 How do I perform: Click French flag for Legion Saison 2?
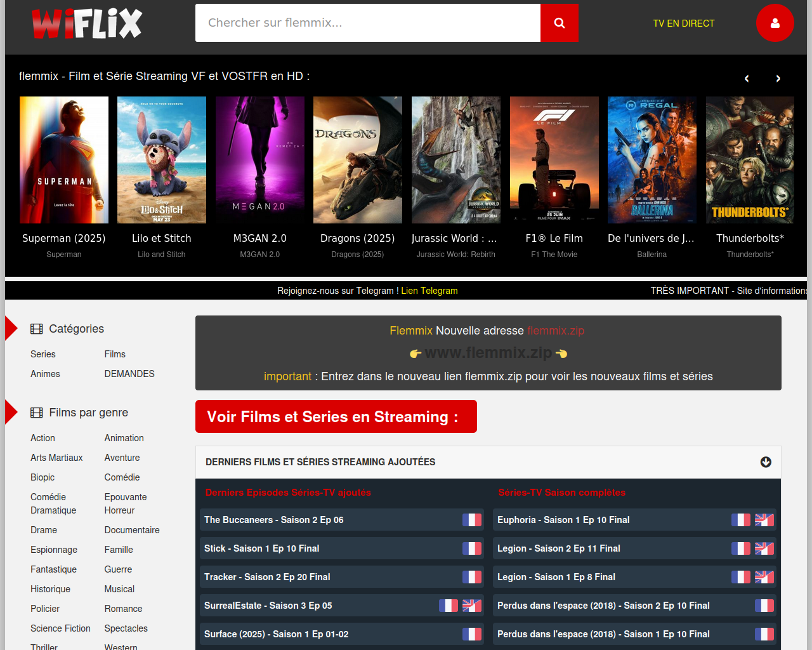click(x=741, y=548)
